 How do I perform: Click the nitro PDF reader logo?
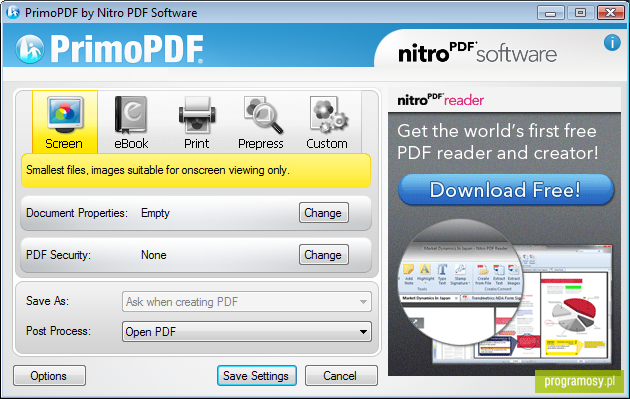tap(440, 99)
